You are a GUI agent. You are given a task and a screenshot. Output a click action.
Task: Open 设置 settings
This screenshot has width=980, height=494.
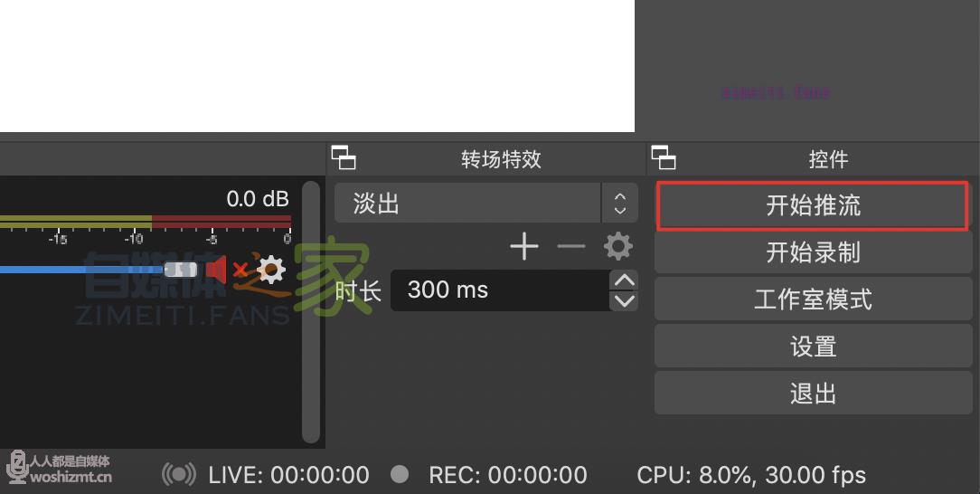[x=813, y=347]
